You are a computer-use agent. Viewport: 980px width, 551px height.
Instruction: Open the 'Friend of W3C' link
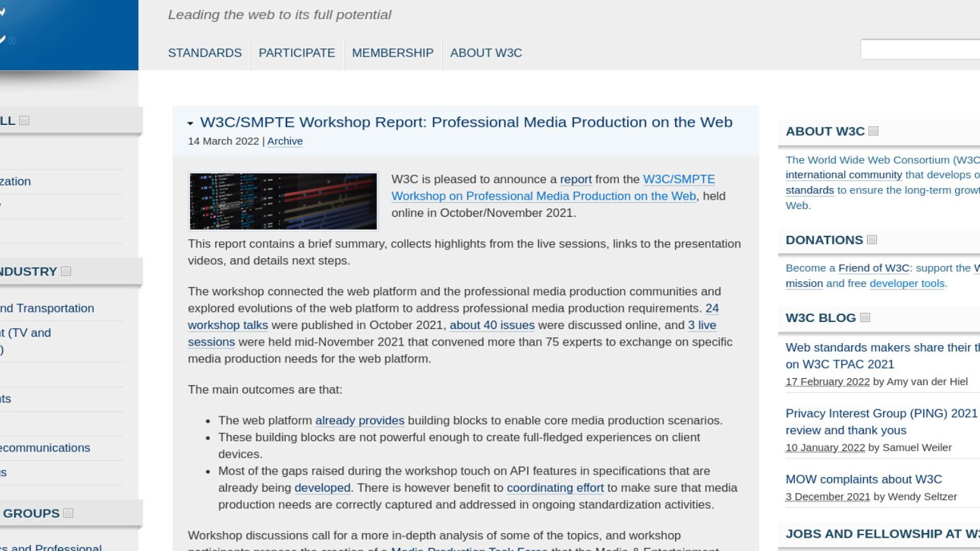[x=874, y=268]
